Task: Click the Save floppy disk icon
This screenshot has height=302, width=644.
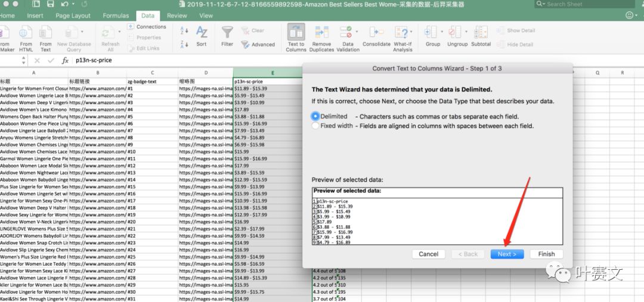Action: [50, 4]
